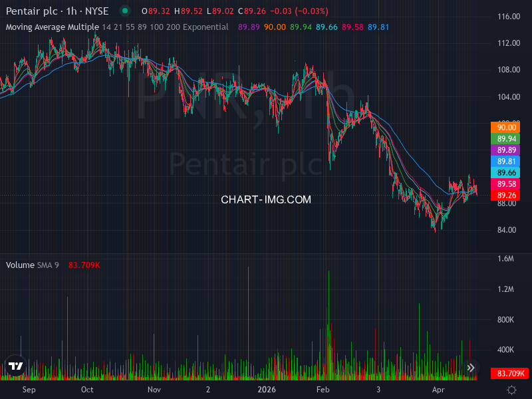Click the green market status dot
Viewport: 532px width, 399px height.
pos(125,11)
